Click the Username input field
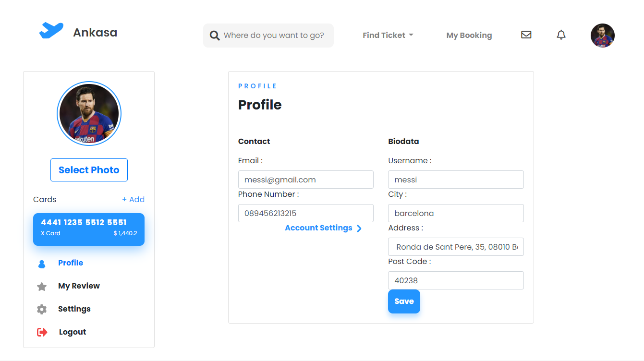Viewport: 644px width, 361px height. pyautogui.click(x=456, y=180)
